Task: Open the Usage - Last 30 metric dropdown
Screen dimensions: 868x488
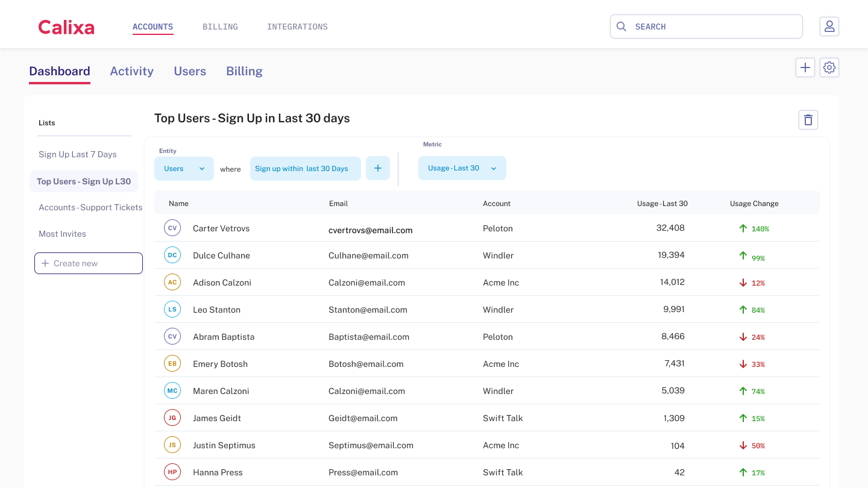Action: [x=462, y=168]
